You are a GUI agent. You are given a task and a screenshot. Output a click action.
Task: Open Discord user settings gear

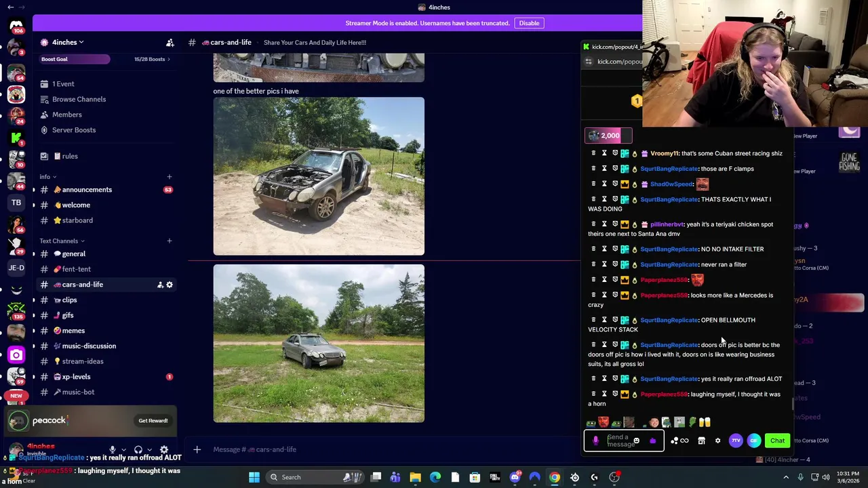pos(163,449)
